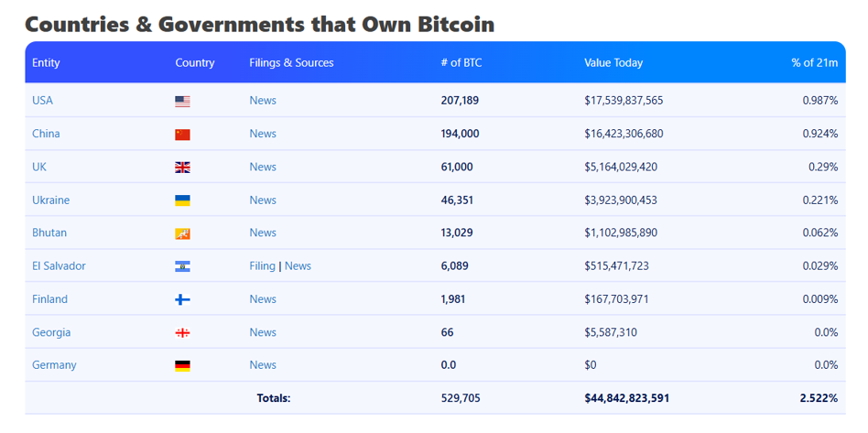Click the Ukraine flag icon
The image size is (868, 433).
click(182, 200)
